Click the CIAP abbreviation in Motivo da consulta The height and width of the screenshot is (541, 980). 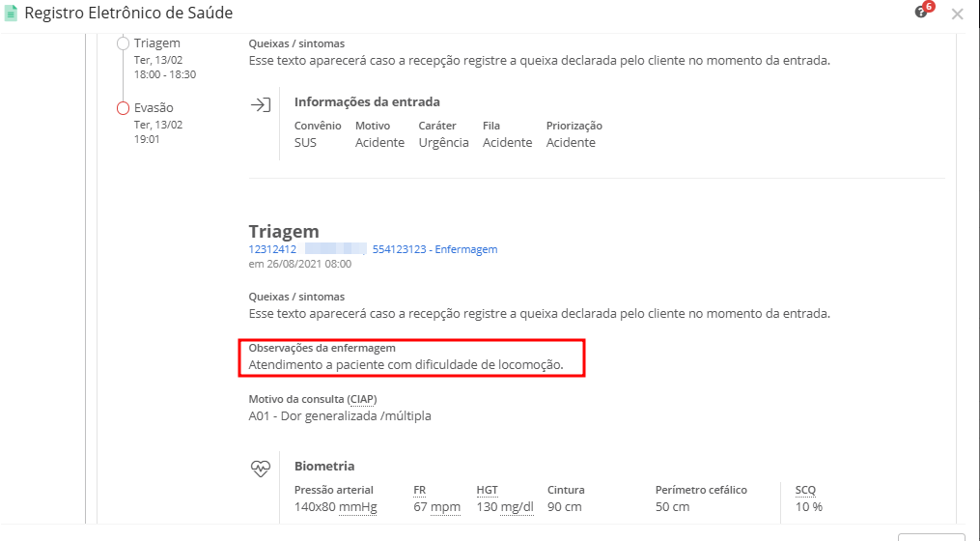[362, 399]
